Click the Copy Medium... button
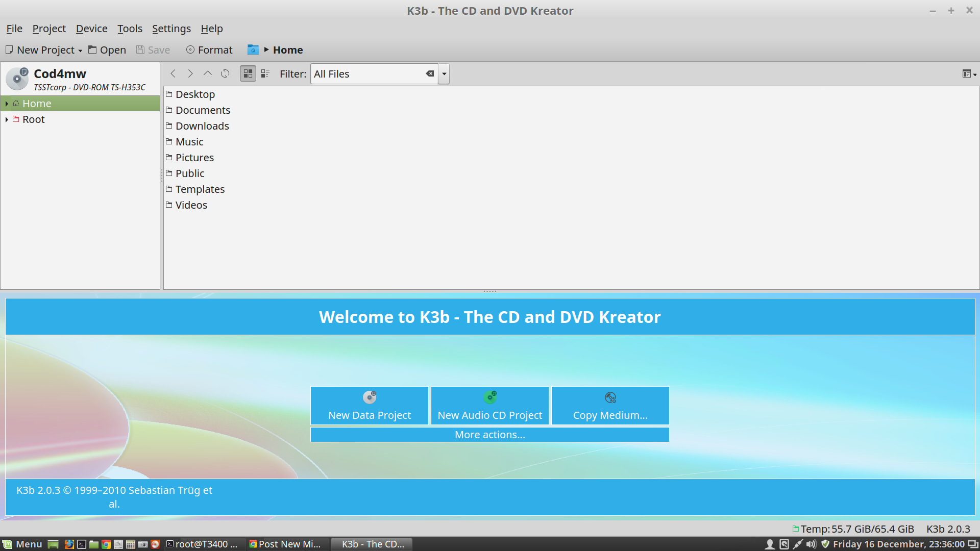The image size is (980, 551). (610, 406)
